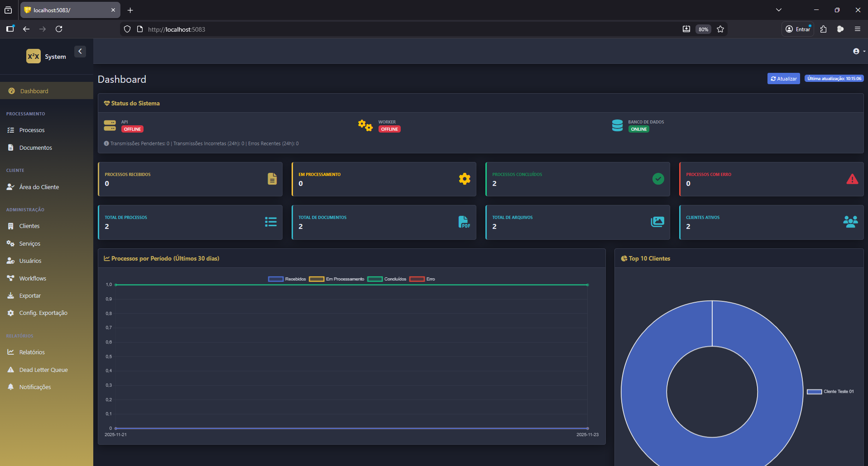Click the Dead Letter Queue warning icon

pos(11,370)
